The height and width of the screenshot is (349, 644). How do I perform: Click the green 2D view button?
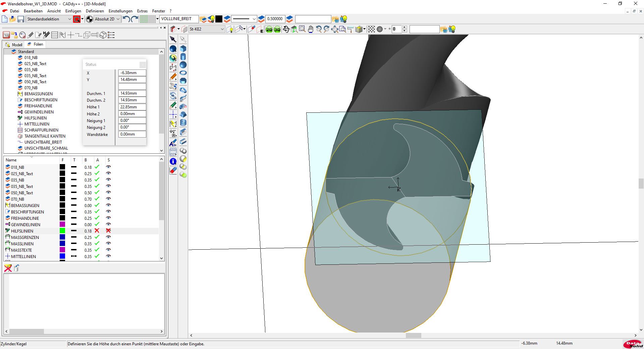point(269,30)
